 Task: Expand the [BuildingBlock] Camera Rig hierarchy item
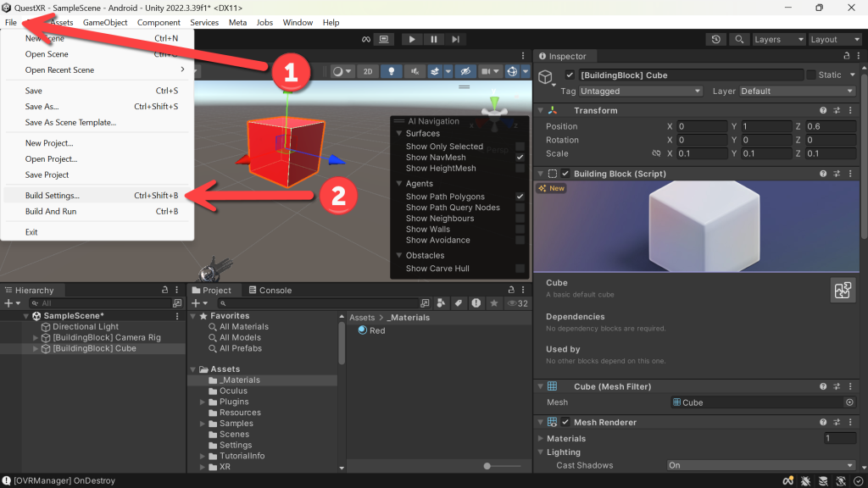click(36, 337)
